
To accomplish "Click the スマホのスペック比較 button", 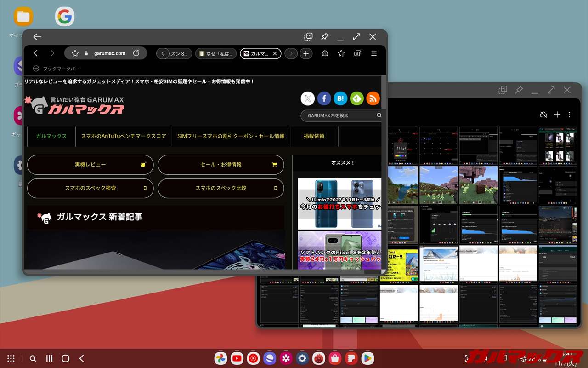I will [x=221, y=188].
